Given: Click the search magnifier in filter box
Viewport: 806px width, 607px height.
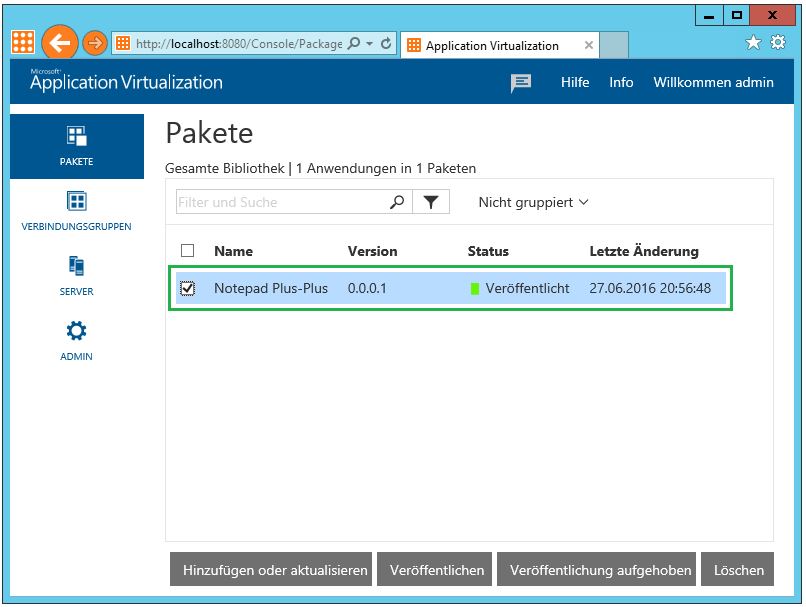Looking at the screenshot, I should (x=397, y=202).
